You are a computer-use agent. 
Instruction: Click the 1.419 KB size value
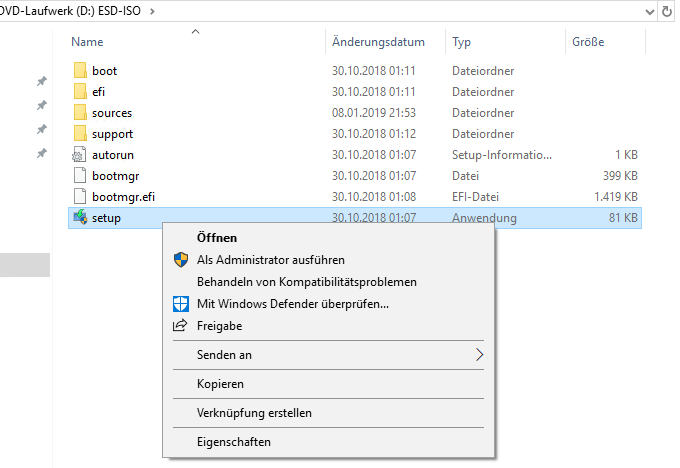[616, 197]
